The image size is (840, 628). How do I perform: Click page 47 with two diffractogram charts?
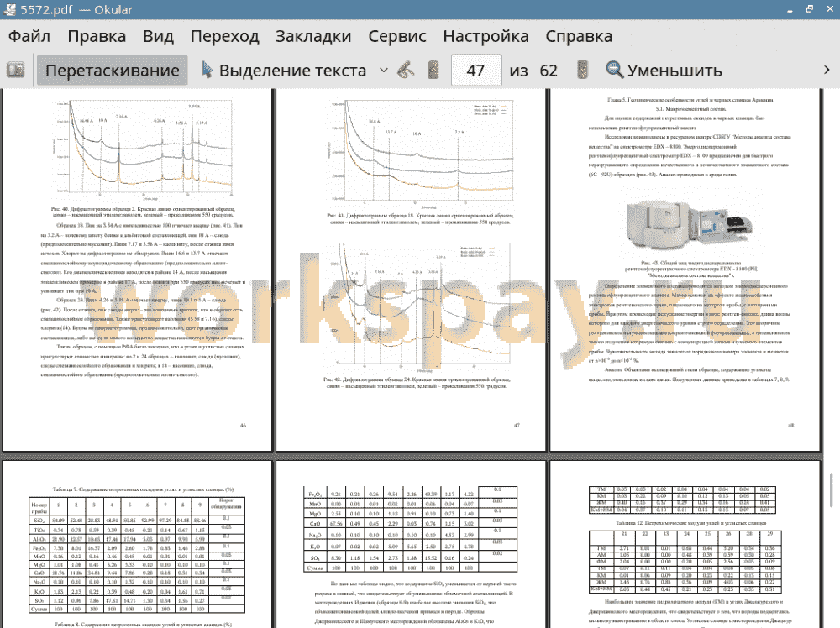411,270
